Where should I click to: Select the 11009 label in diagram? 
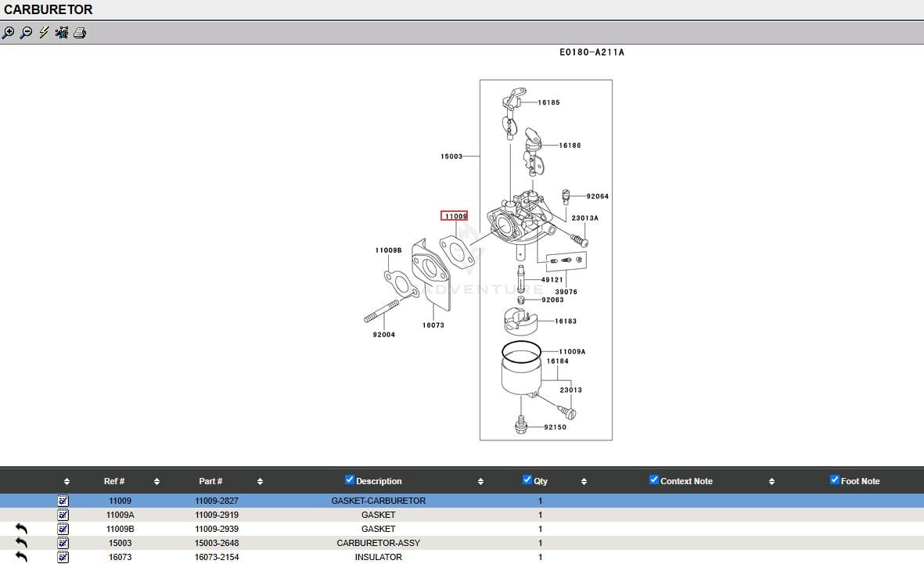[455, 216]
